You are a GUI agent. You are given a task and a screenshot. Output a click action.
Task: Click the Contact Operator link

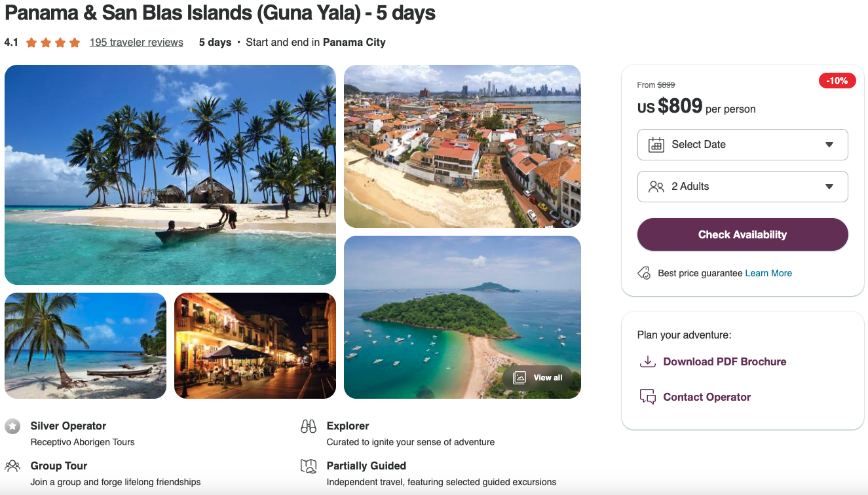[707, 397]
